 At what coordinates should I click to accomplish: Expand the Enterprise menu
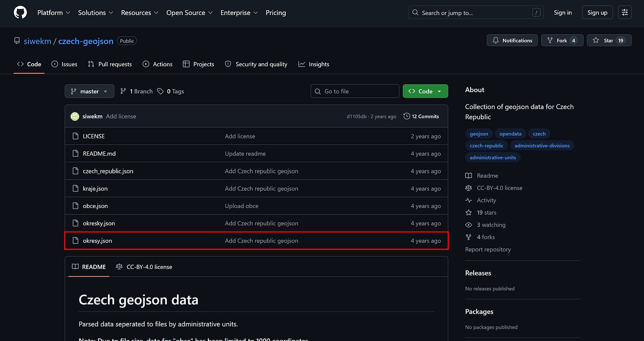(239, 13)
